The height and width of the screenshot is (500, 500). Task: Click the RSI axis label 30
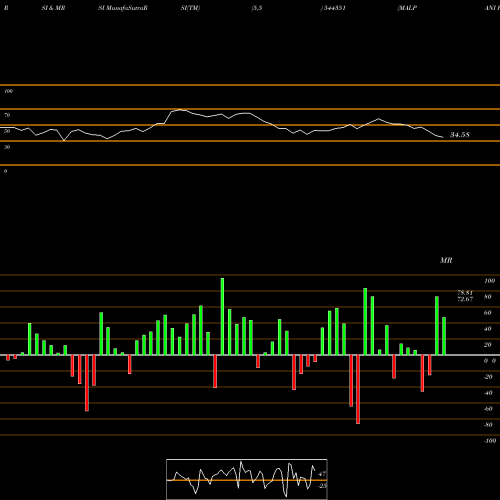click(x=7, y=147)
